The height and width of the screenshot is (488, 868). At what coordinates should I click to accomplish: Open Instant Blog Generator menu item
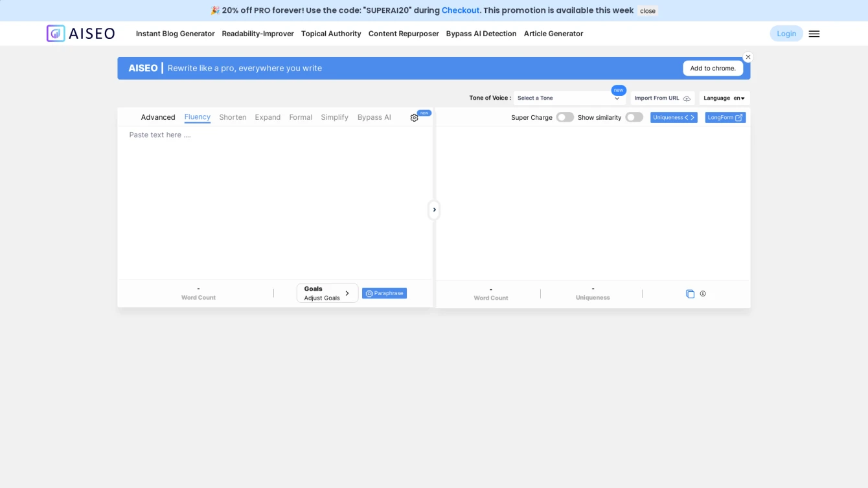coord(176,34)
